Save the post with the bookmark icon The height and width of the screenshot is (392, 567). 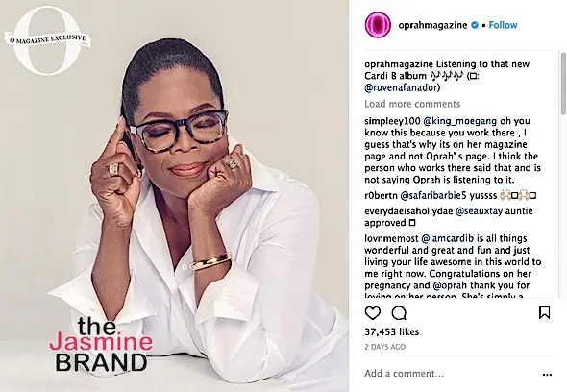(544, 313)
